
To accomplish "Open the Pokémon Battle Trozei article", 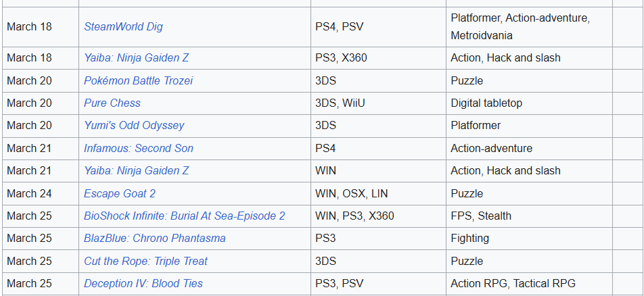I will click(138, 80).
